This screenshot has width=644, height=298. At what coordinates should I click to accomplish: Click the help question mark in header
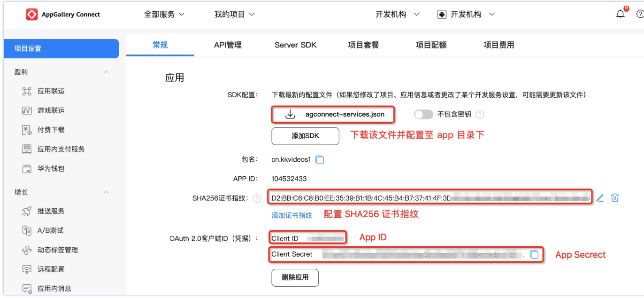coord(640,15)
